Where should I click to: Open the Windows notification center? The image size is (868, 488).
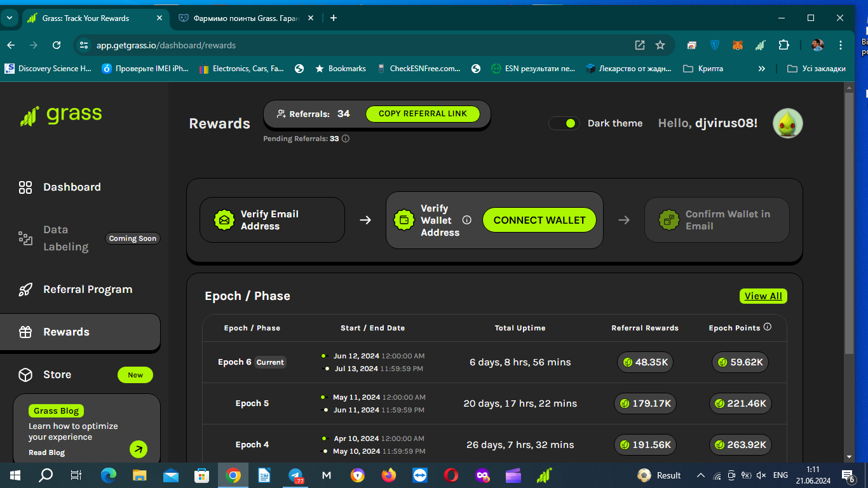point(848,475)
